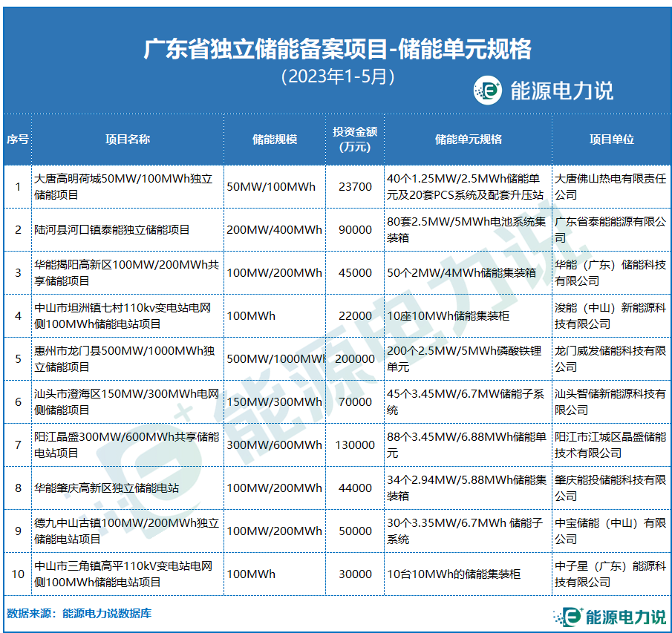Screen dimensions: 672x633
Task: Click the 储能单元规格 column header
Action: 467,140
